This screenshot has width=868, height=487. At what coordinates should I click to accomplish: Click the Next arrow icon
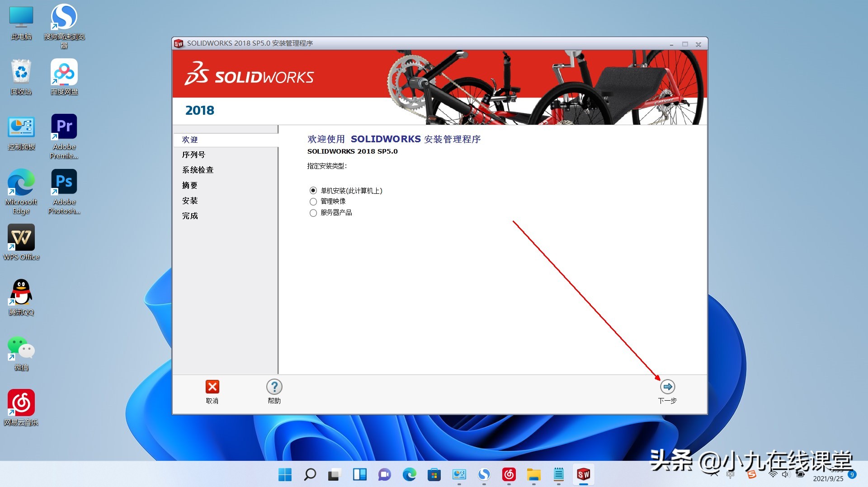(x=667, y=387)
